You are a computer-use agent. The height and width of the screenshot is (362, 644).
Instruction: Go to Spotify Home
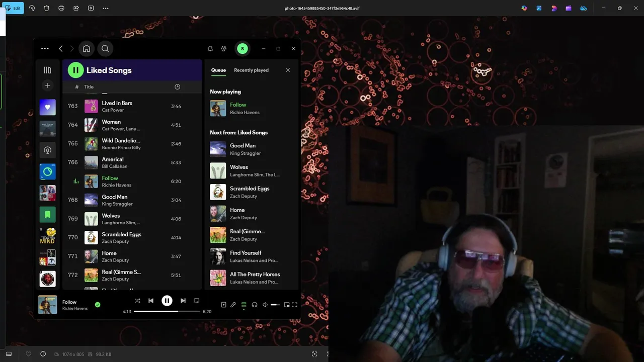point(87,49)
